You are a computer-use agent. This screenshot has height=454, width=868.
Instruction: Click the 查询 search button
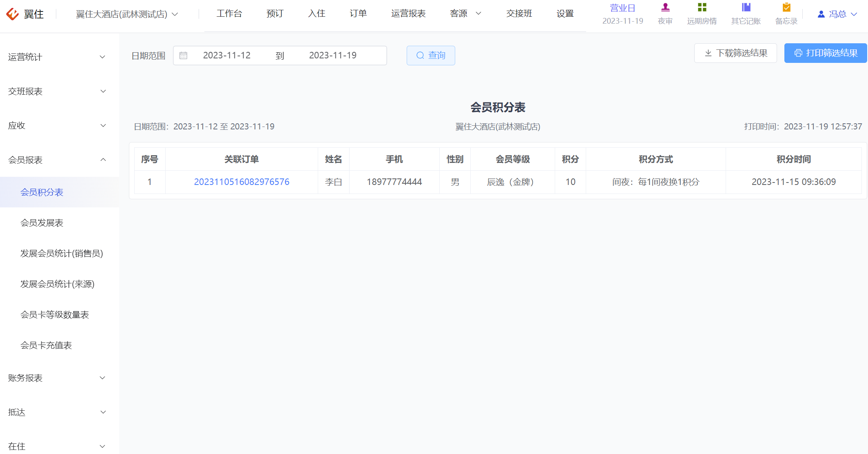(431, 56)
